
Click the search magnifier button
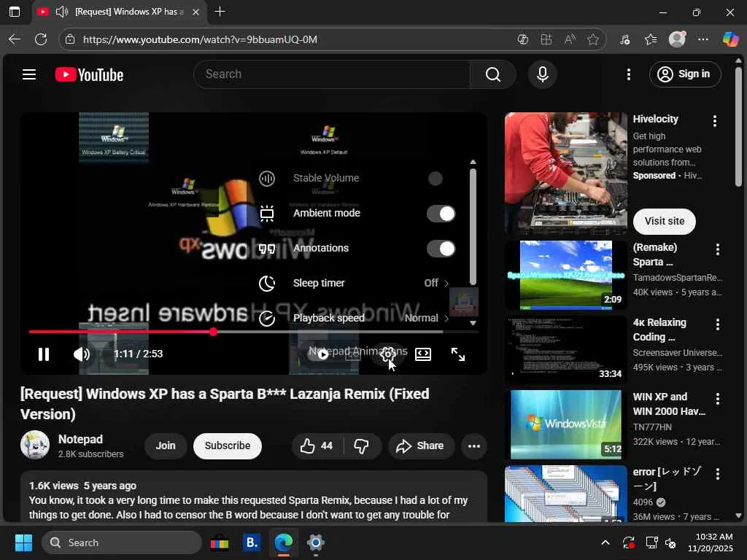492,74
